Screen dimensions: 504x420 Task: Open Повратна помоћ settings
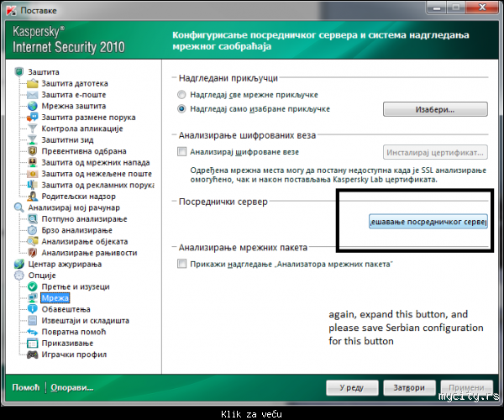pos(74,332)
